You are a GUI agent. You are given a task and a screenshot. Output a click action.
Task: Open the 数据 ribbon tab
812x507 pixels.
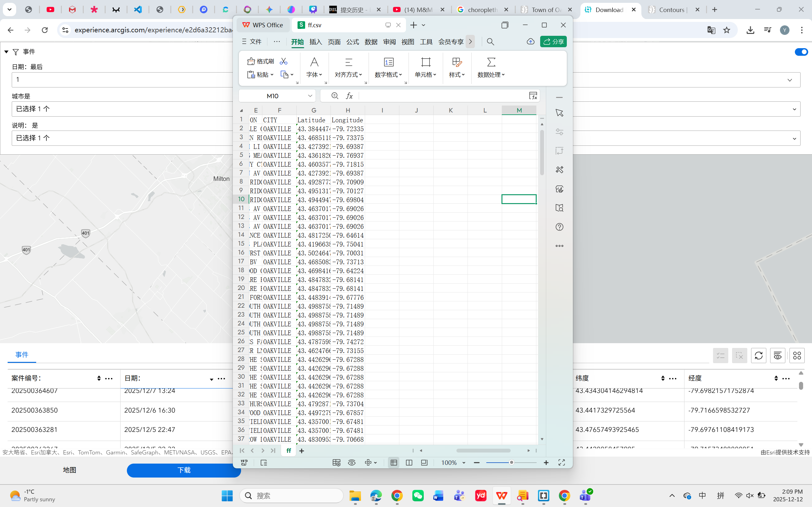pos(371,42)
